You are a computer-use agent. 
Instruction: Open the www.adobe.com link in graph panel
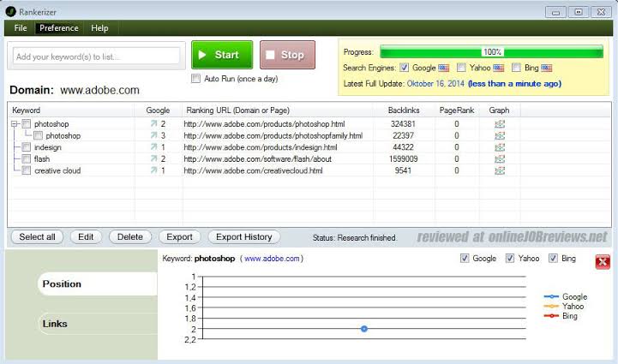pos(272,259)
